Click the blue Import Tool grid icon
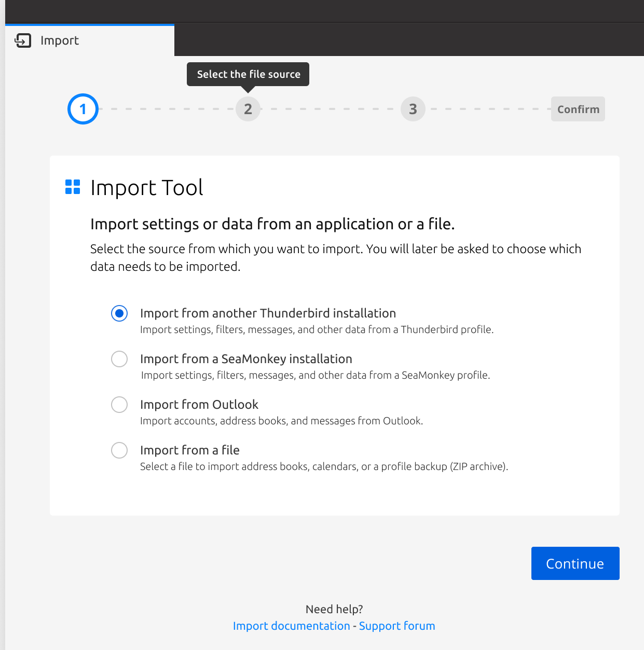 (72, 187)
